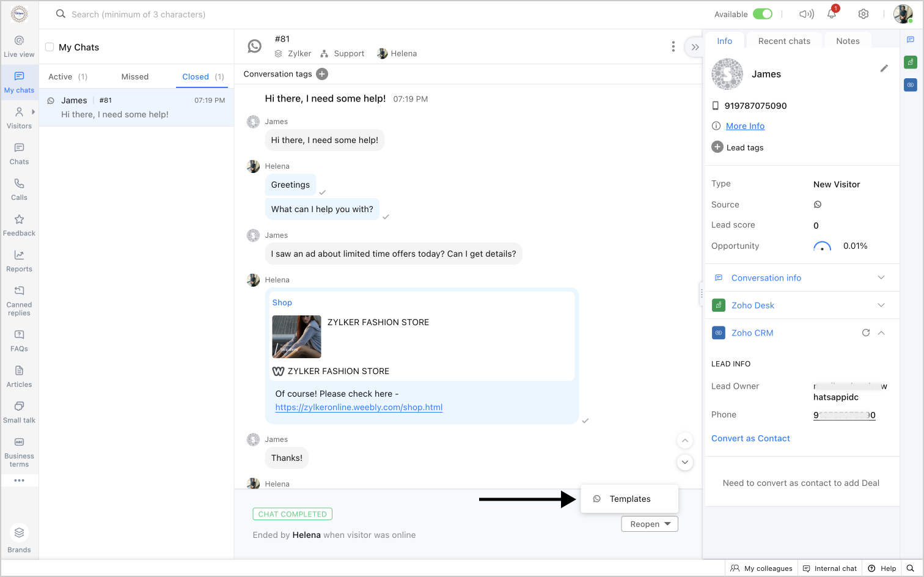Select the Closed chats tab
The width and height of the screenshot is (924, 577).
[x=203, y=76]
